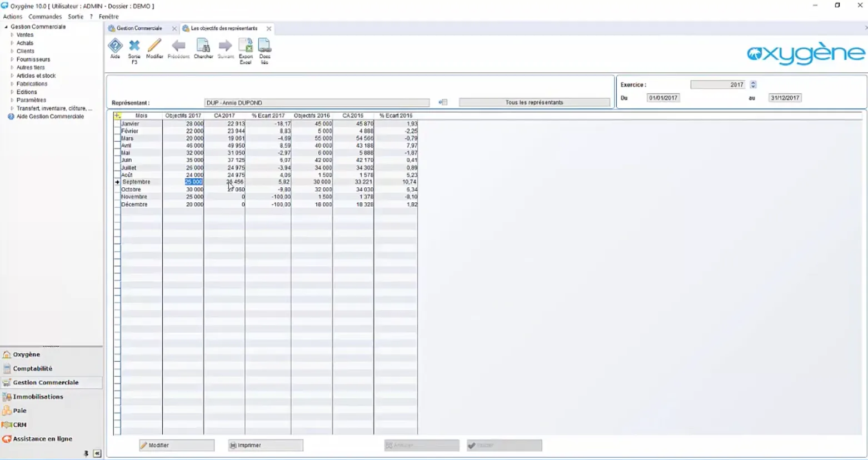Select the Novembre row label
Screen dimensions: 868x460
click(134, 197)
